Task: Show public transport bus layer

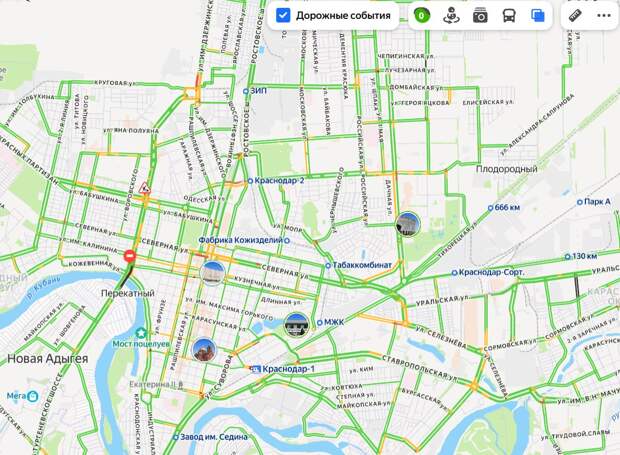Action: pyautogui.click(x=509, y=16)
